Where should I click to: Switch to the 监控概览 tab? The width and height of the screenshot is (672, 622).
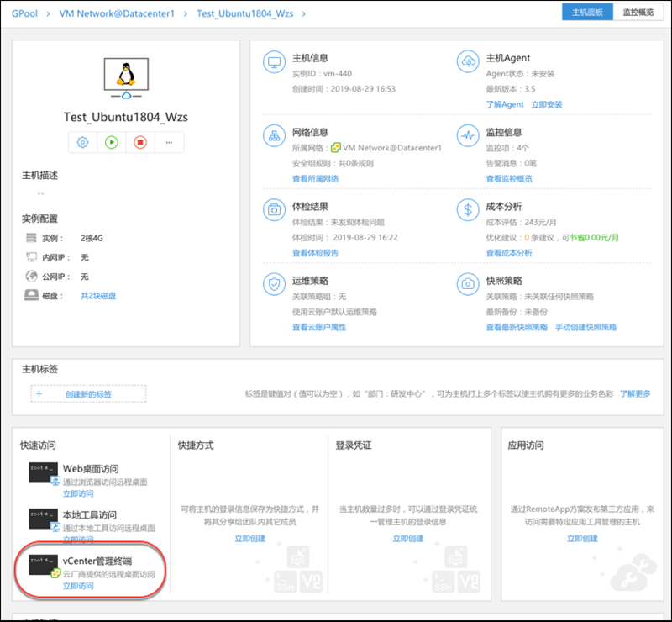point(638,13)
